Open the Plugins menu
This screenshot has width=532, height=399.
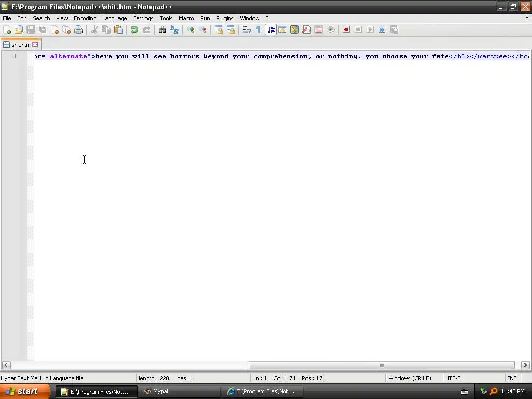click(224, 18)
